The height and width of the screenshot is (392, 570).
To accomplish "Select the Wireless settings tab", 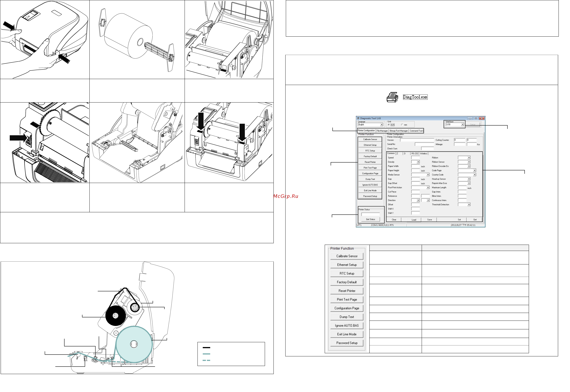I will coord(424,154).
